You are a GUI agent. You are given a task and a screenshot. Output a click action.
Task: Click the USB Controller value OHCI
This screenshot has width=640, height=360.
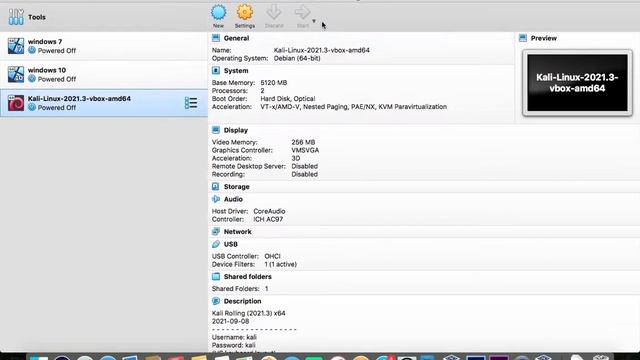pyautogui.click(x=273, y=256)
